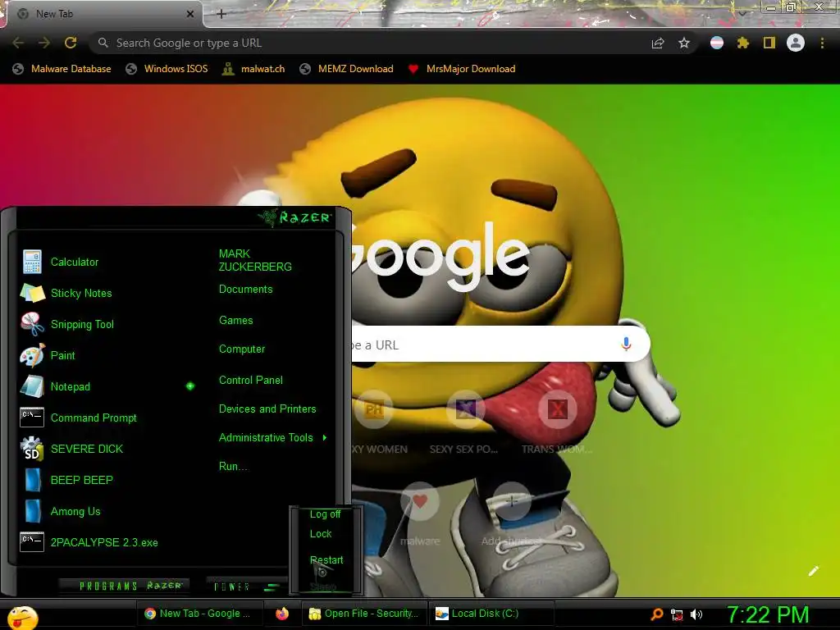840x630 pixels.
Task: Open the Among Us program icon
Action: [x=33, y=511]
